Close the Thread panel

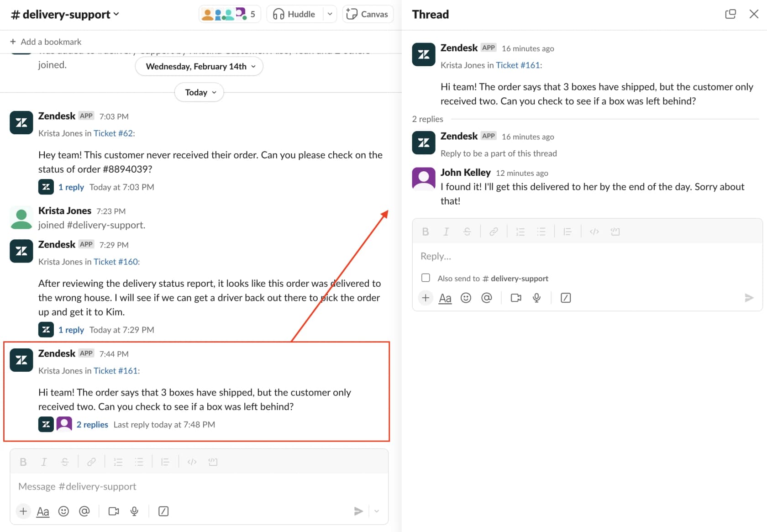[754, 14]
